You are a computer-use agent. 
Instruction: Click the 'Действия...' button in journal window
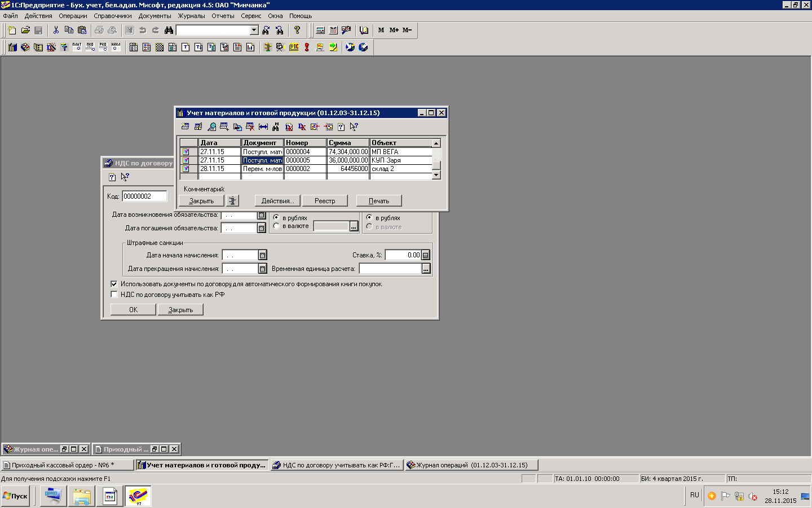point(277,200)
